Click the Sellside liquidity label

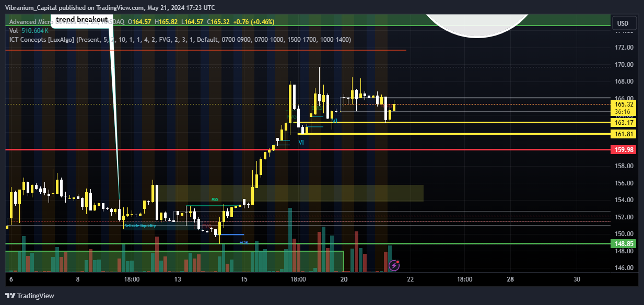(140, 226)
